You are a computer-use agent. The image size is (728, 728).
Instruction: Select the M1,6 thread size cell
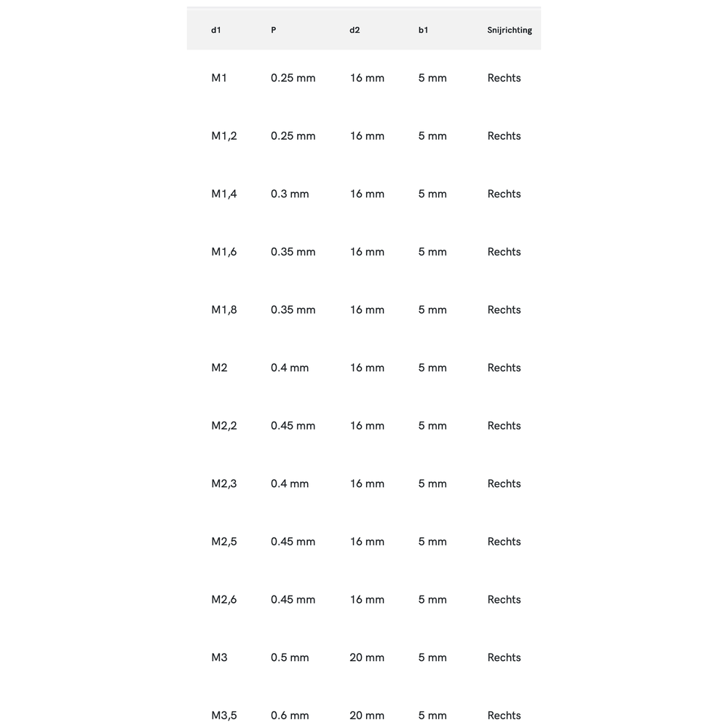224,252
